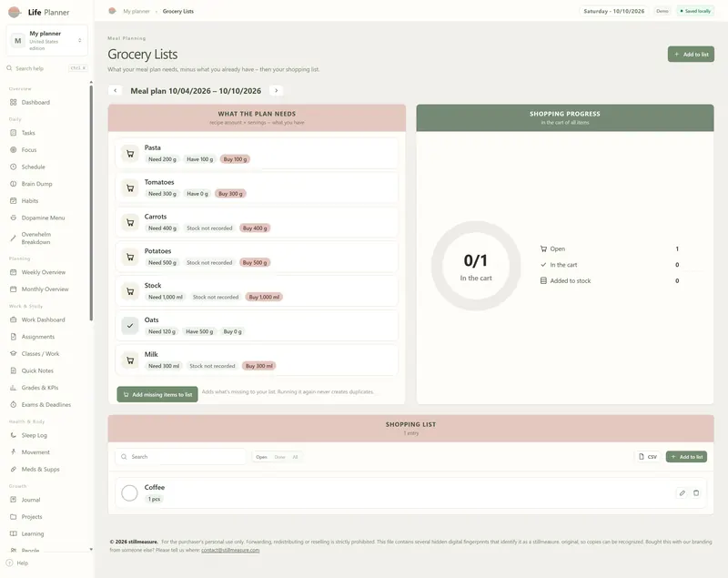Select the Done filter toggle

(x=279, y=457)
